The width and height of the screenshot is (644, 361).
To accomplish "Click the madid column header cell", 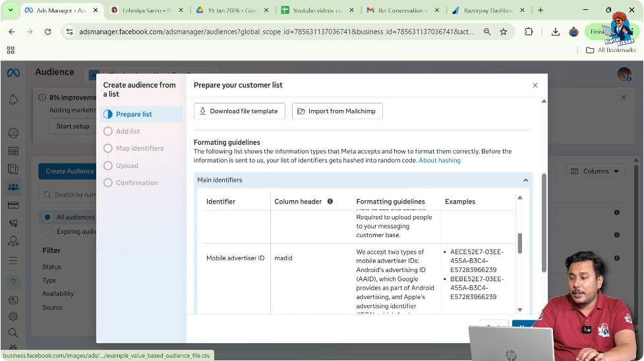I will click(x=283, y=258).
